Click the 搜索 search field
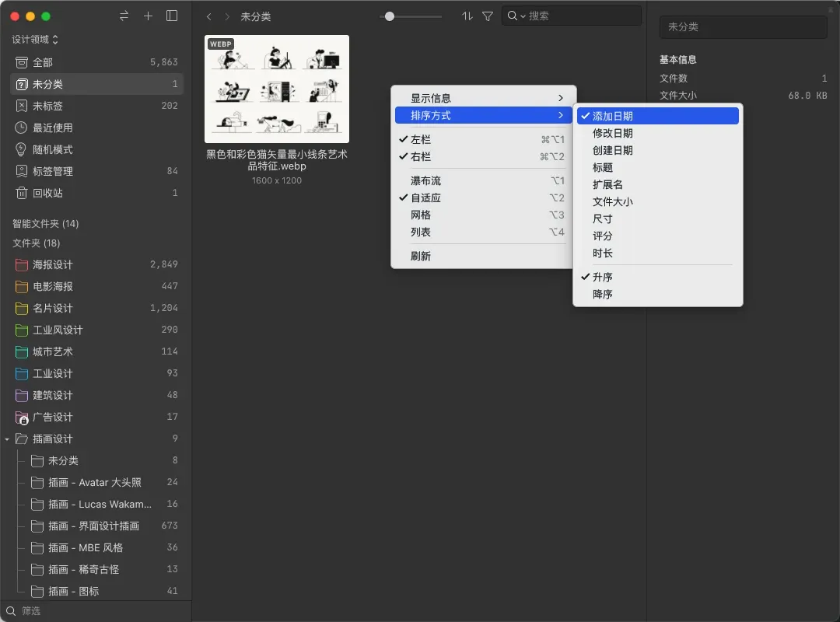Image resolution: width=840 pixels, height=622 pixels. click(x=571, y=16)
